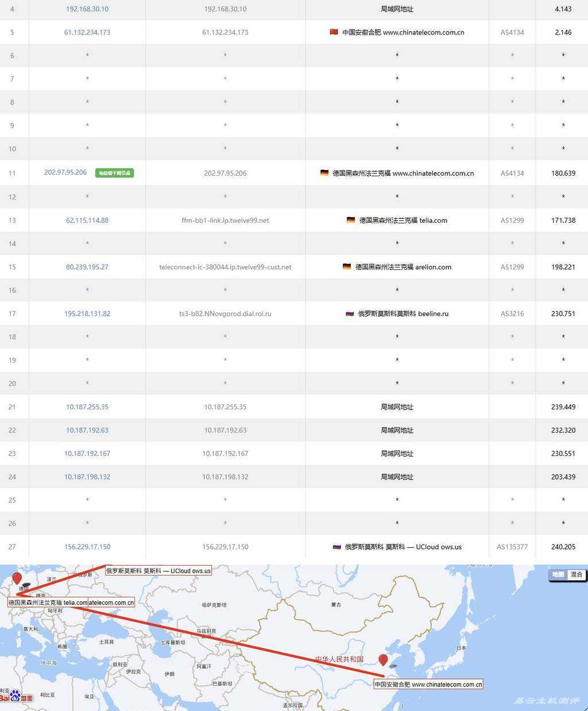Click the red map marker over eastern China
The height and width of the screenshot is (711, 588).
[x=383, y=660]
